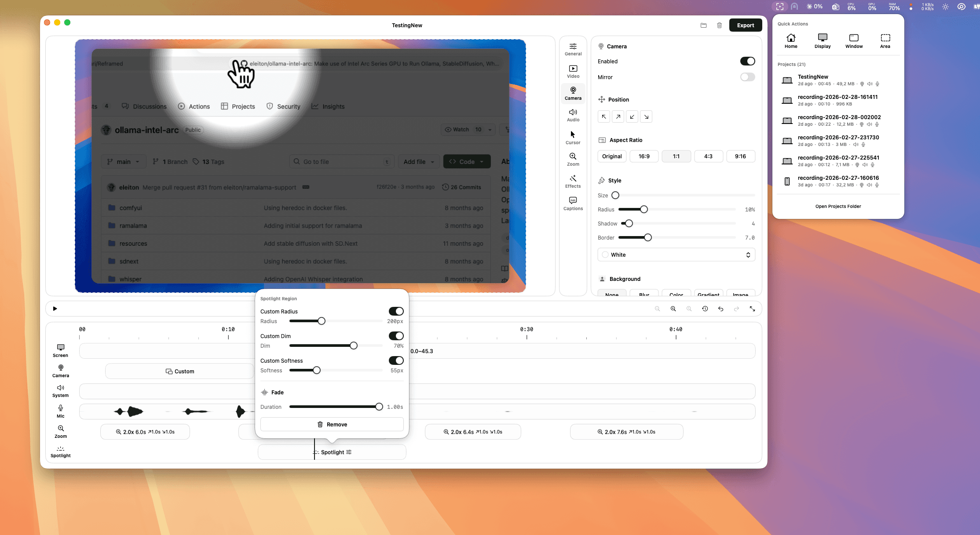Click the top-right camera position arrow
The height and width of the screenshot is (535, 980).
point(618,116)
